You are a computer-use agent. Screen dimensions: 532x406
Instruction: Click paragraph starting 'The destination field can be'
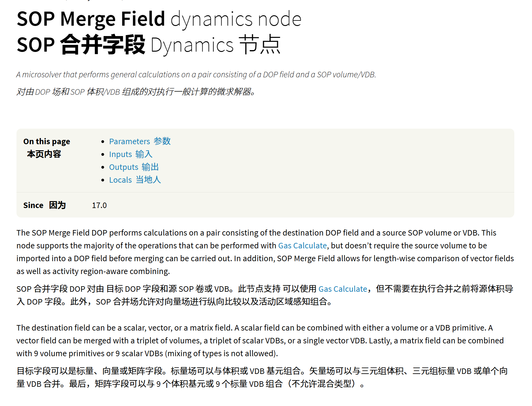pyautogui.click(x=260, y=341)
